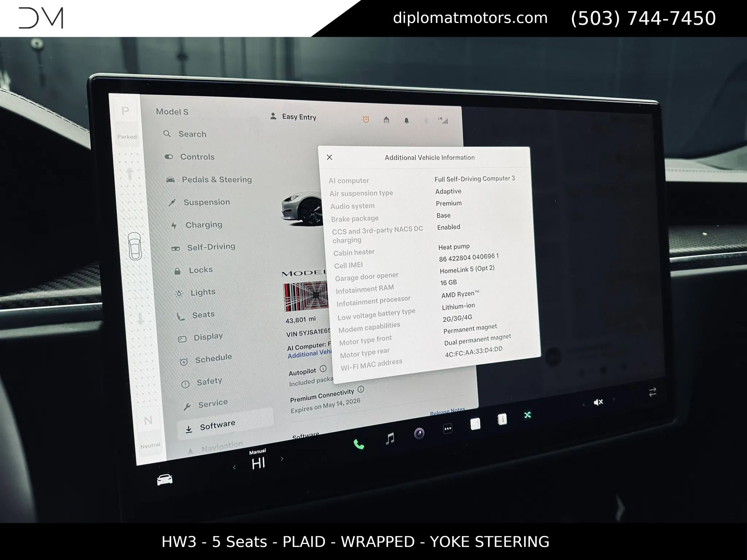Tap the up arrow on the gear strip
This screenshot has width=747, height=560.
point(129,174)
